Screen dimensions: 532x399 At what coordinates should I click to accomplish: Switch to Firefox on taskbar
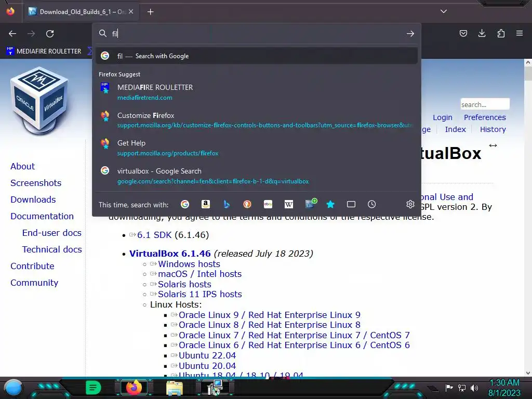[x=134, y=388]
